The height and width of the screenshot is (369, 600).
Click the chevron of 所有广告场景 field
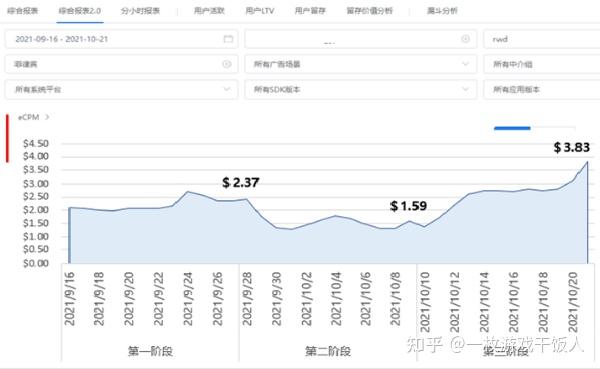465,64
